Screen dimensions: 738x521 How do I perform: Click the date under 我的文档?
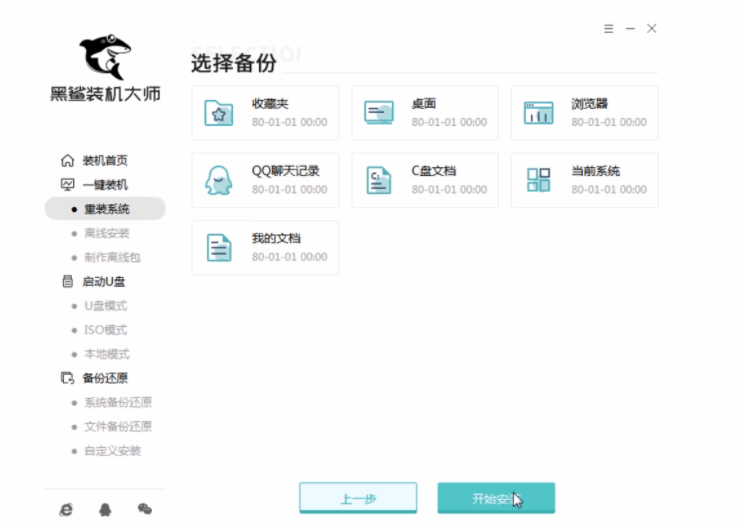coord(289,256)
